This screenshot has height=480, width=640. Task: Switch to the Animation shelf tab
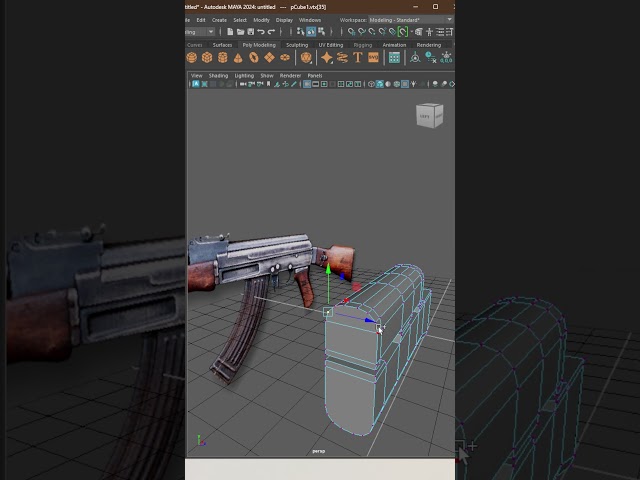pos(394,45)
